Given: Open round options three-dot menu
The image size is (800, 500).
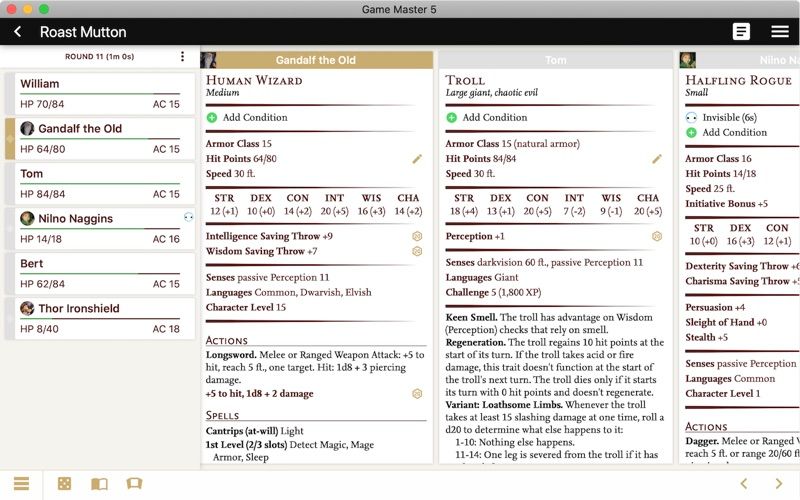Looking at the screenshot, I should [x=182, y=56].
